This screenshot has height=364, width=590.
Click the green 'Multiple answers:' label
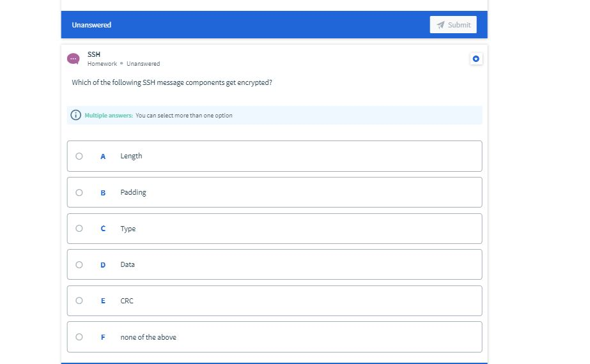[x=109, y=116]
